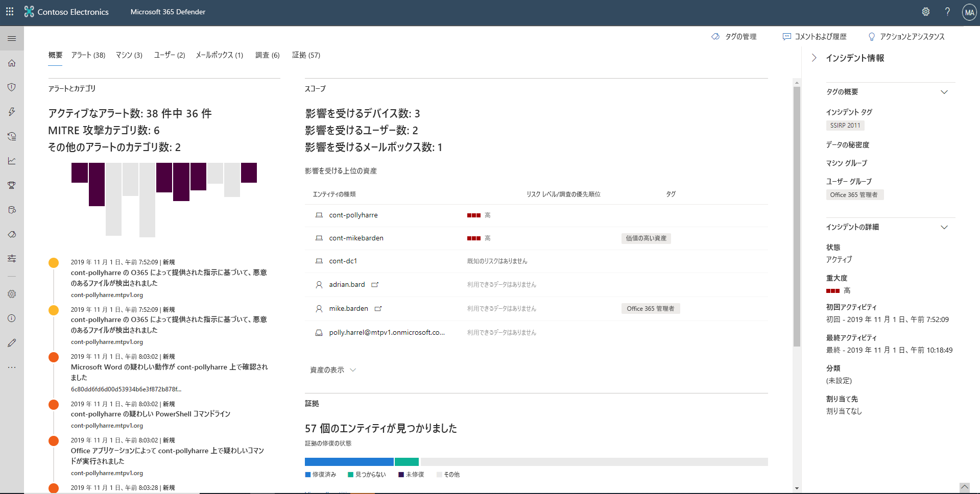This screenshot has width=980, height=494.
Task: Open the polly.harrel@mtpv1 mailbox link
Action: (x=387, y=333)
